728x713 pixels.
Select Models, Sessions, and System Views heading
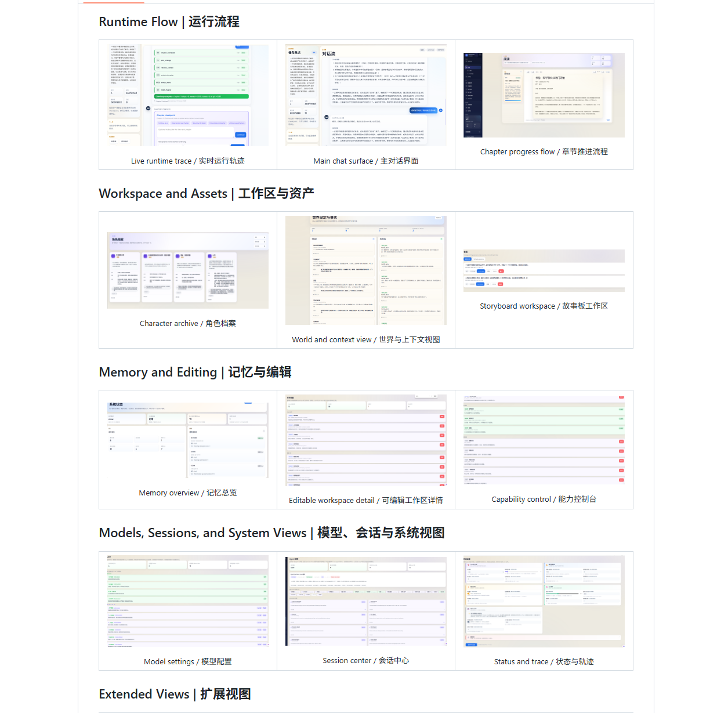pos(271,533)
